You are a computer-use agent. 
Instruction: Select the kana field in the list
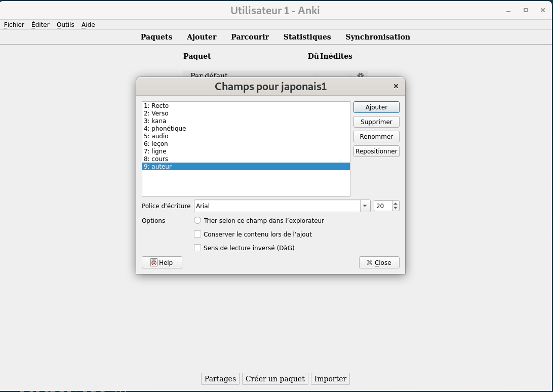159,121
